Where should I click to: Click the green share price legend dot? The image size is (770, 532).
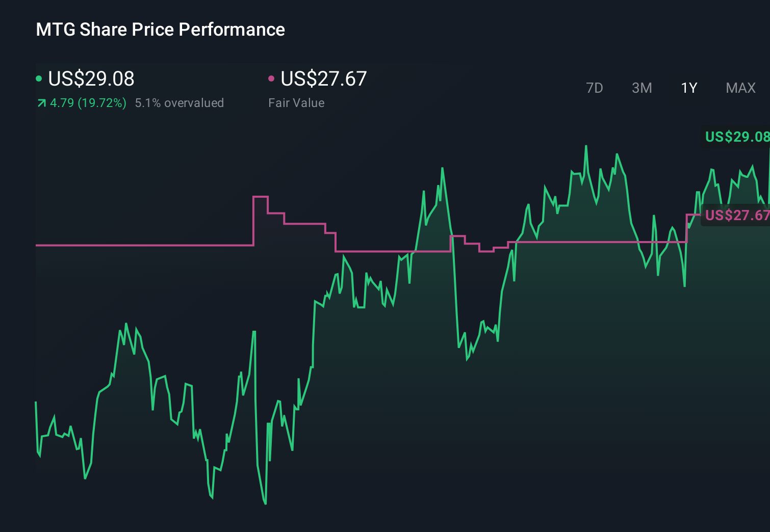click(39, 78)
